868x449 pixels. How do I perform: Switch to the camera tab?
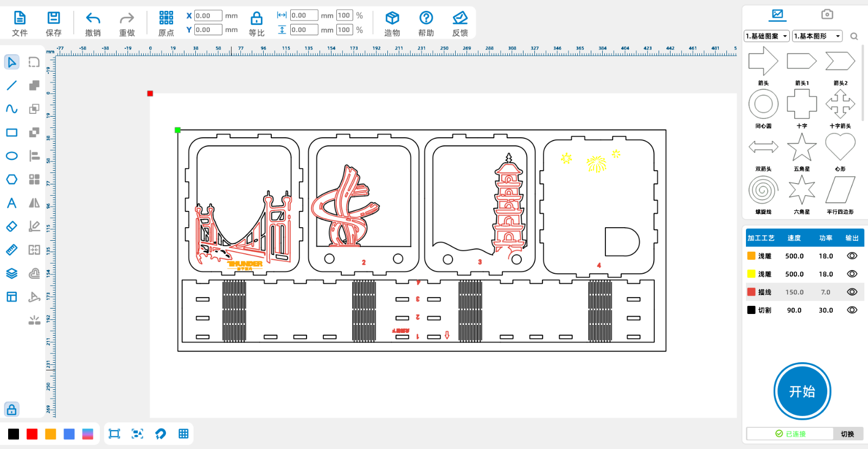827,15
